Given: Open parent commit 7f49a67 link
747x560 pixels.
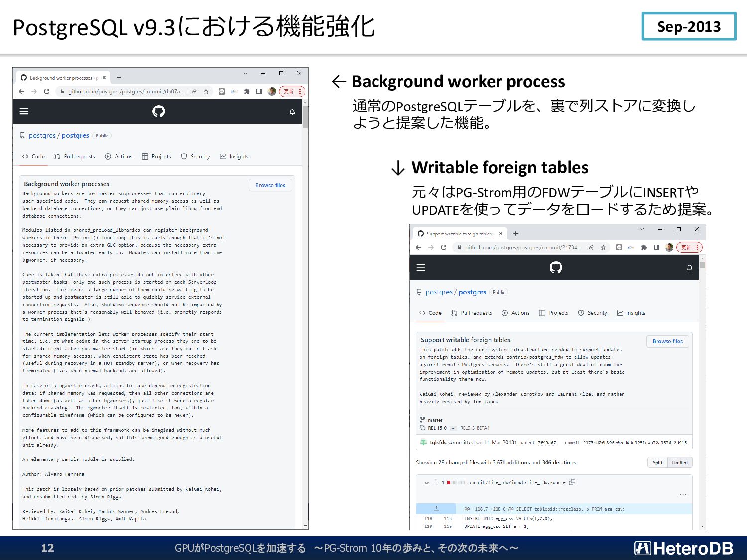Looking at the screenshot, I should point(547,443).
